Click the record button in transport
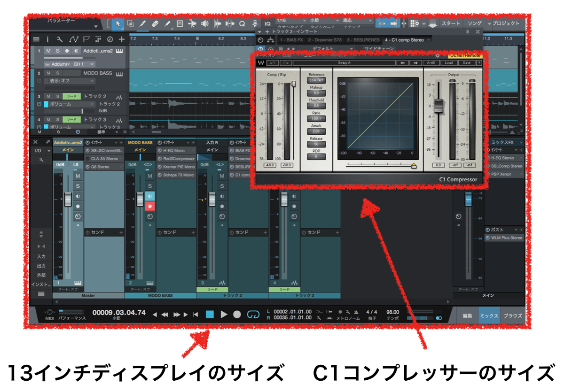Image resolution: width=564 pixels, height=392 pixels. [x=237, y=315]
